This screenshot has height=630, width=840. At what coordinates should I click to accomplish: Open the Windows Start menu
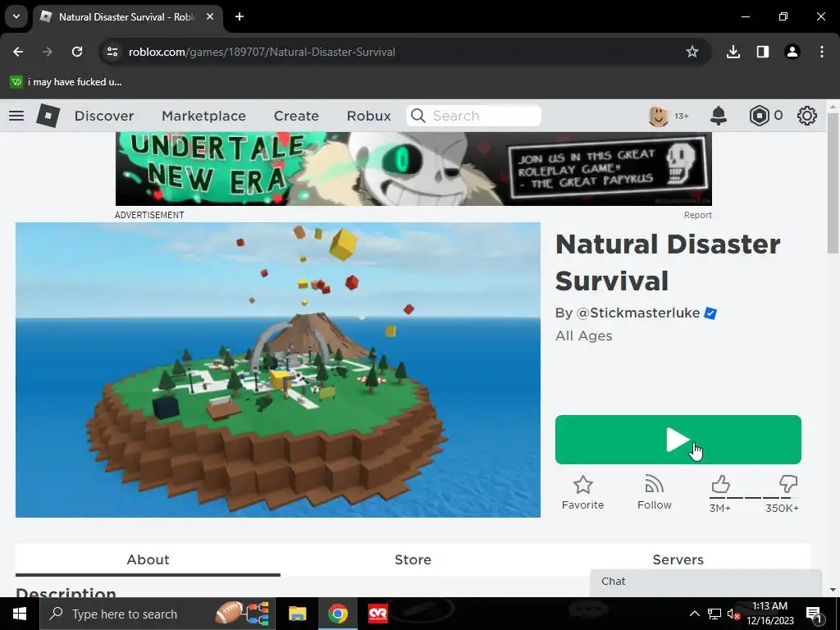20,614
